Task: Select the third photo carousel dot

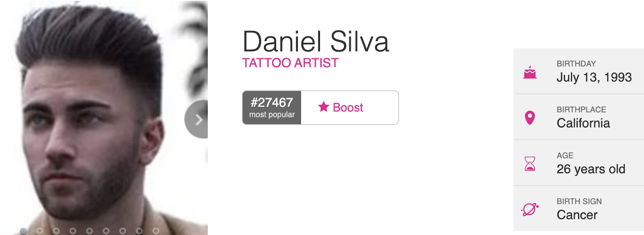Action: tap(56, 231)
